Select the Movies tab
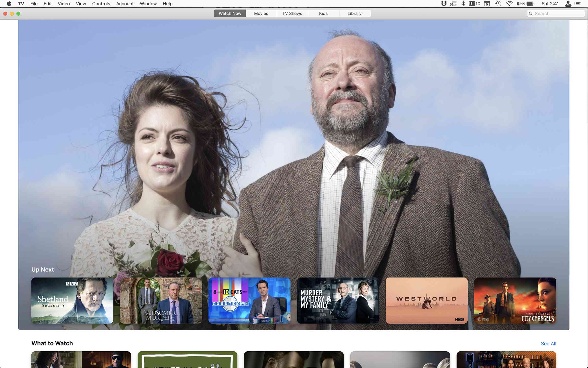588x368 pixels. click(261, 13)
